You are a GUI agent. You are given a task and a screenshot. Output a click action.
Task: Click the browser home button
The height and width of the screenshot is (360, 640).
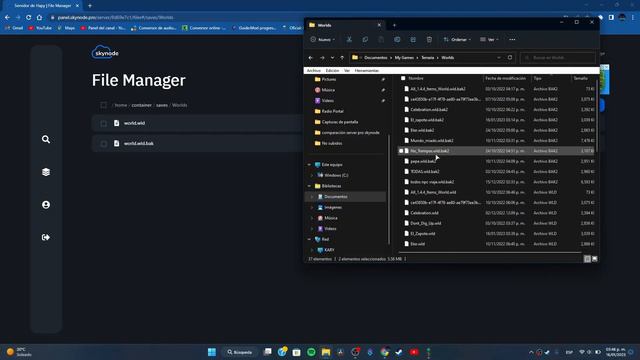coord(39,18)
